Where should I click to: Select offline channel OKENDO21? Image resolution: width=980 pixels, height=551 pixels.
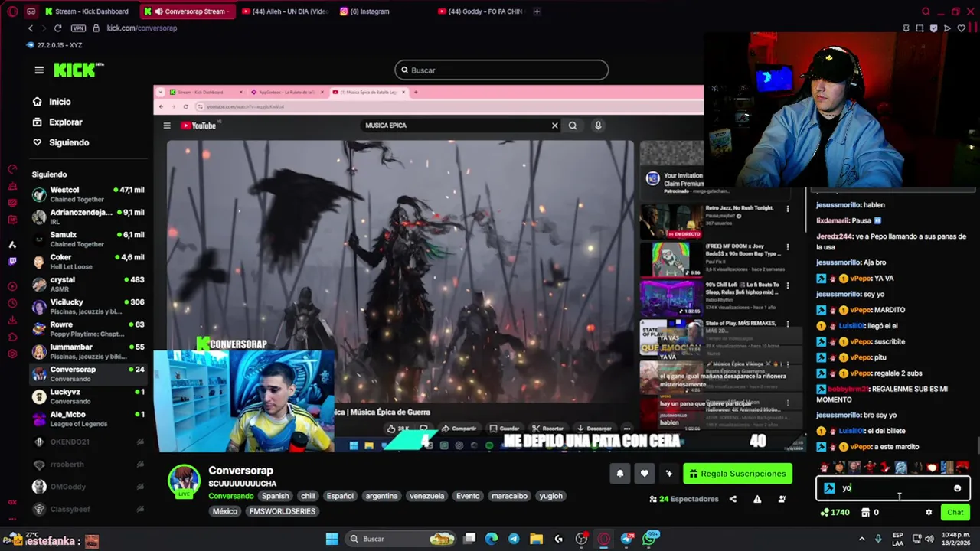tap(88, 442)
